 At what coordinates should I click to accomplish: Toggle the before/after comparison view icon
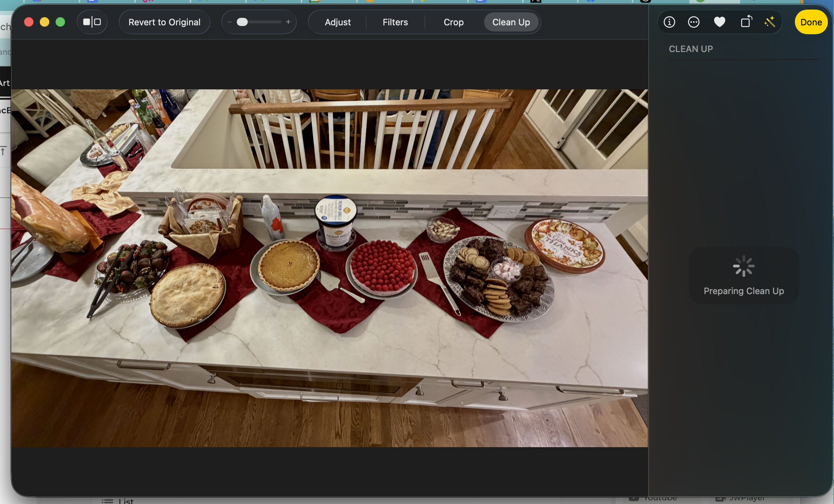click(92, 22)
